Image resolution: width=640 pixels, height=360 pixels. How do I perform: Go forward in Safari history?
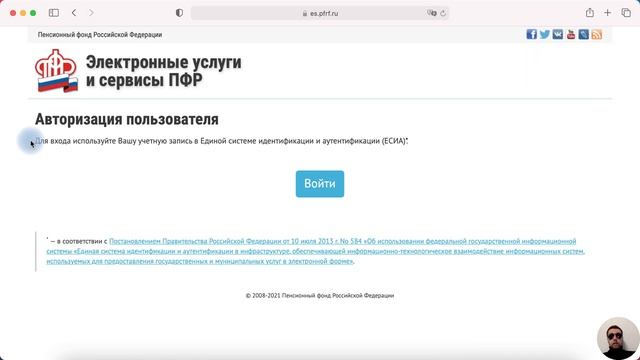click(x=91, y=13)
